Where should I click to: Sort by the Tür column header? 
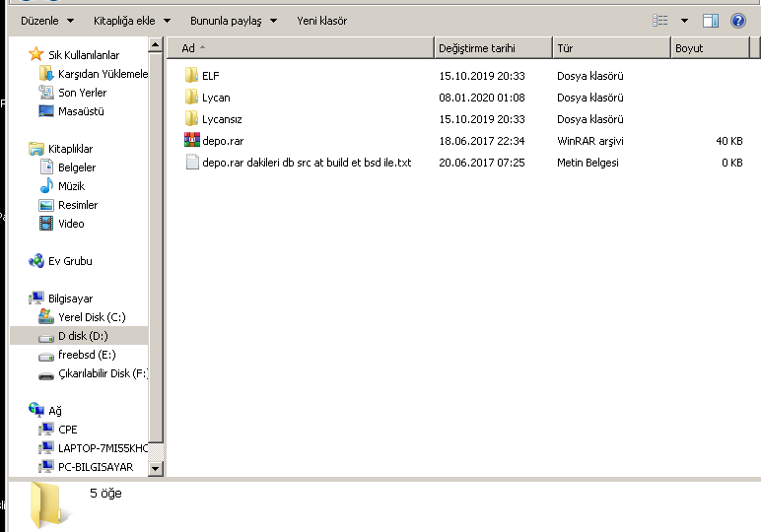point(611,48)
